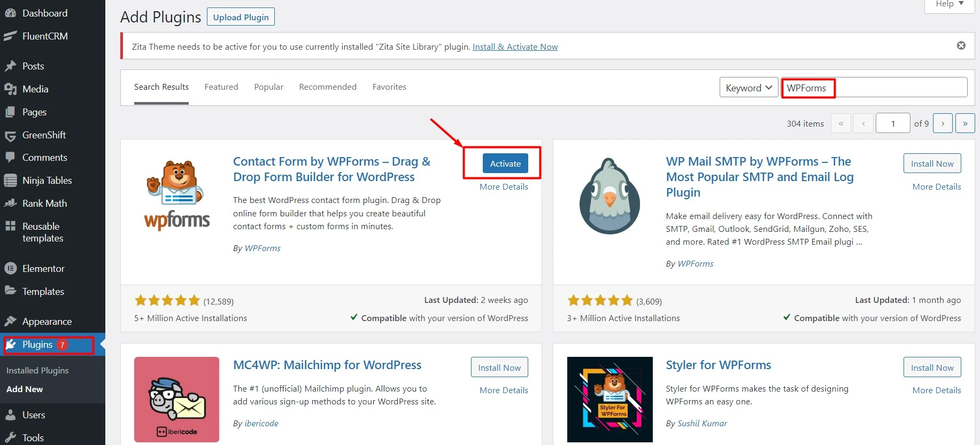
Task: Open WP Mail SMTP by WPForms title link
Action: pos(760,177)
